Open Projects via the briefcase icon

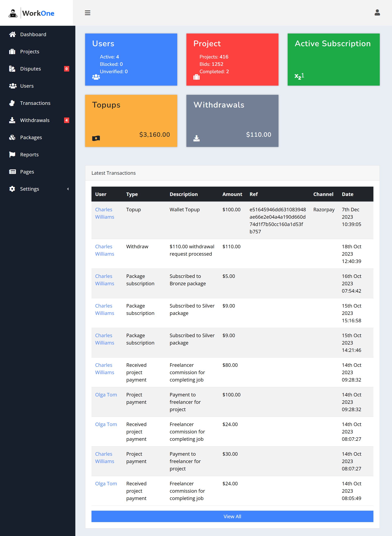pos(12,51)
